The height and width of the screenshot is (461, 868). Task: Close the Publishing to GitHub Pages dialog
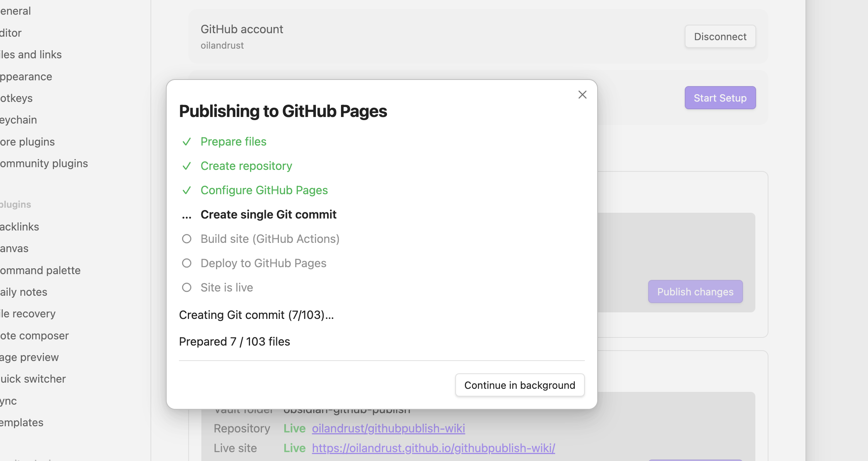[582, 95]
